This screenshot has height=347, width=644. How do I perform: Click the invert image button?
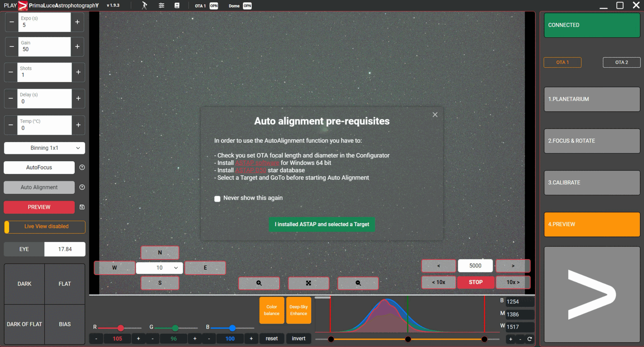click(x=299, y=339)
